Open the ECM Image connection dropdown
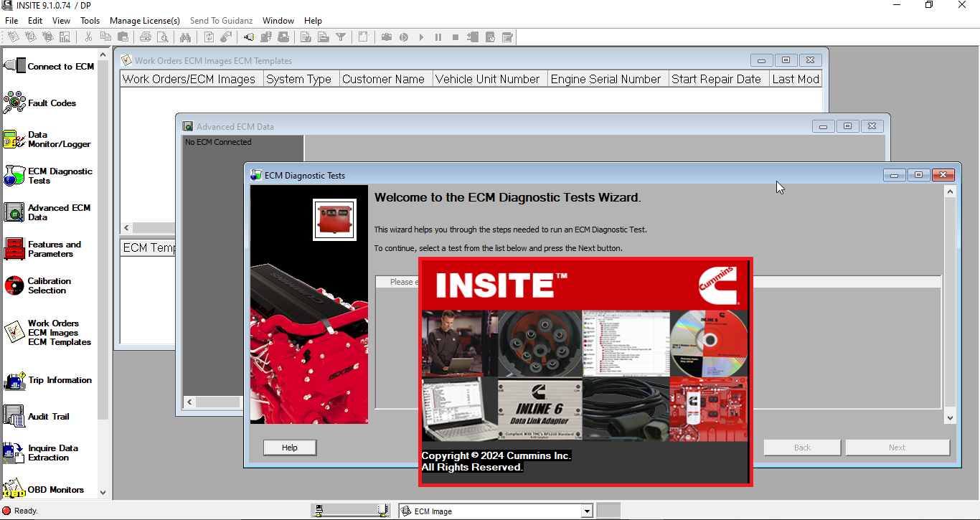The height and width of the screenshot is (520, 980). tap(587, 511)
